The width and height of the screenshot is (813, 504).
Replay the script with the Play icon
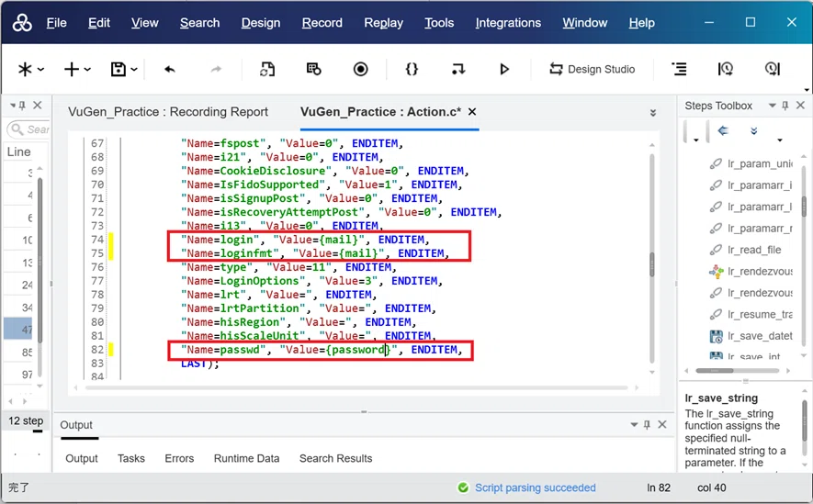click(504, 69)
